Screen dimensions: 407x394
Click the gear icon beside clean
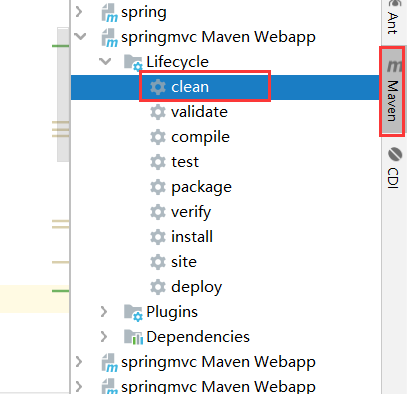[158, 87]
